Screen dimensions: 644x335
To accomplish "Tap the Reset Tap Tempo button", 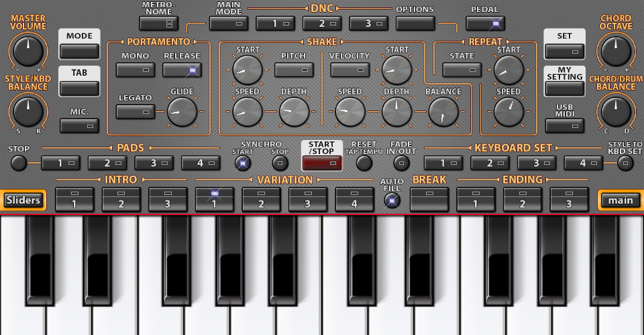I will 364,162.
